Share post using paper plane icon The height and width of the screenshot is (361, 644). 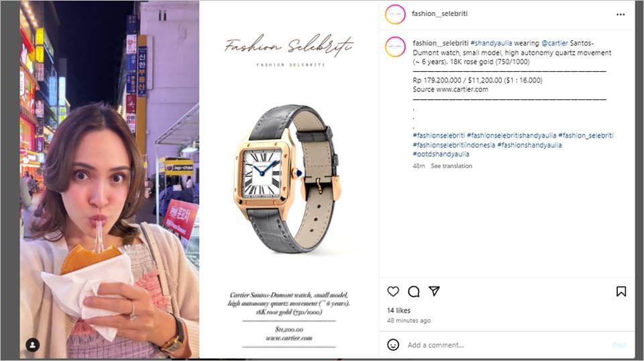click(434, 291)
